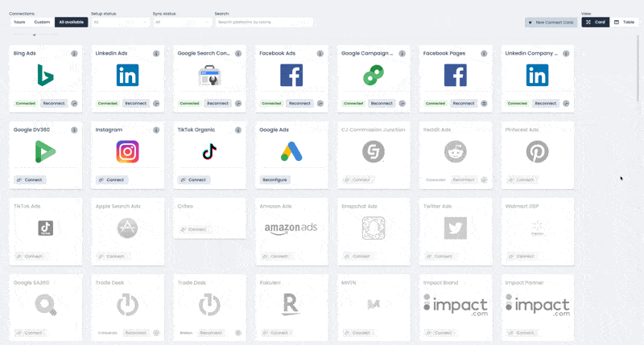
Task: Click the Facebook Pages logo
Action: click(455, 75)
